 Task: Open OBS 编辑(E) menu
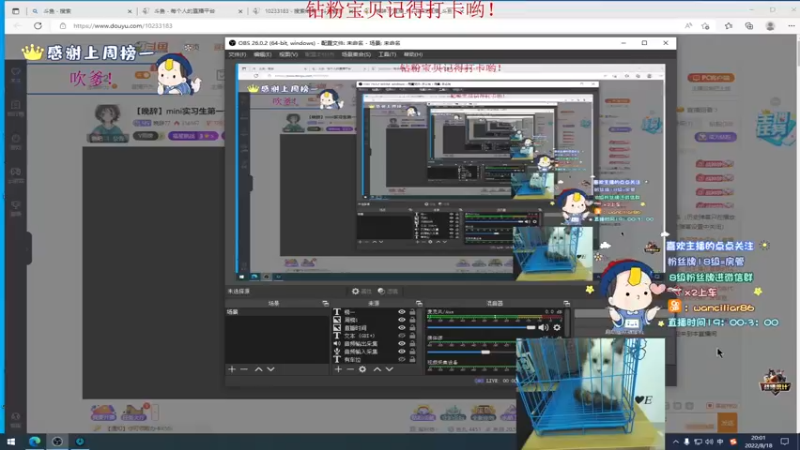(x=262, y=54)
